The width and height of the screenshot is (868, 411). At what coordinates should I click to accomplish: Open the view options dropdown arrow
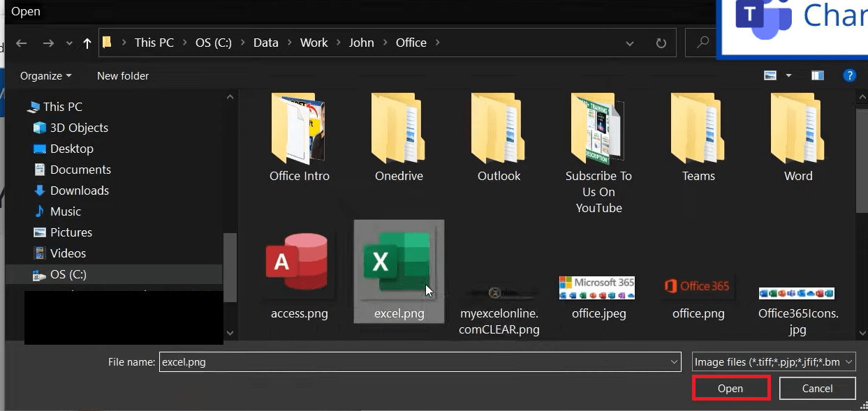789,75
